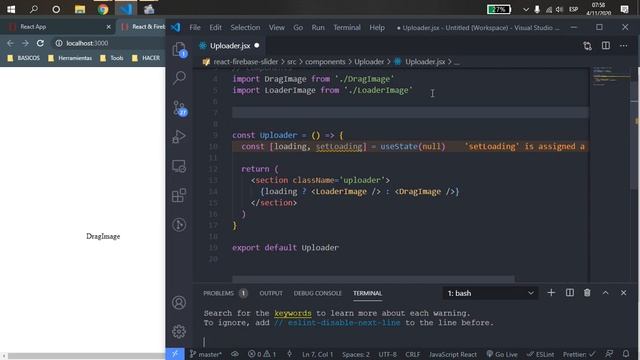This screenshot has width=640, height=360.
Task: Change language mode JavaScript React
Action: [453, 354]
